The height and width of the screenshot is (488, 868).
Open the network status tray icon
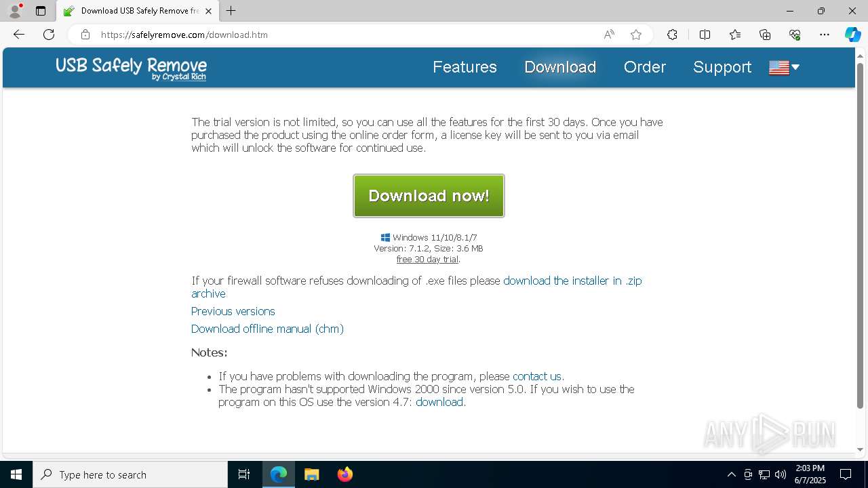click(764, 474)
